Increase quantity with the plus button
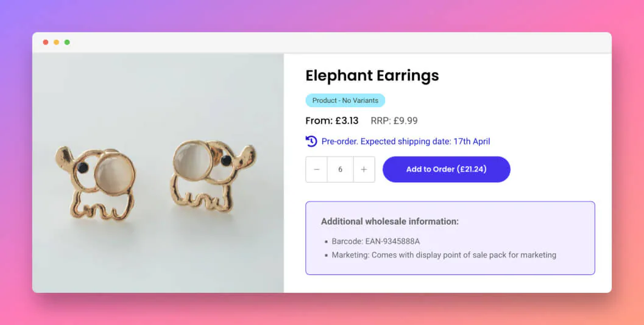The width and height of the screenshot is (644, 325). [364, 169]
